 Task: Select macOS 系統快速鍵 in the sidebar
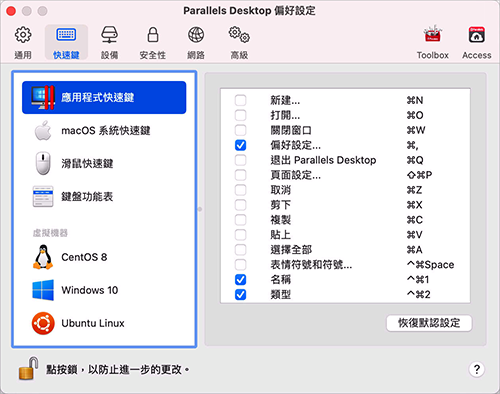[104, 130]
